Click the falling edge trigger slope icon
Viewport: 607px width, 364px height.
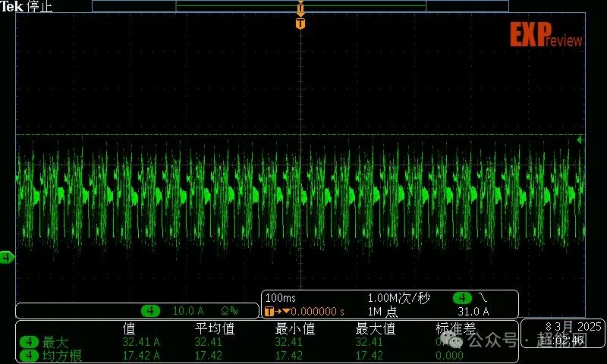(483, 298)
